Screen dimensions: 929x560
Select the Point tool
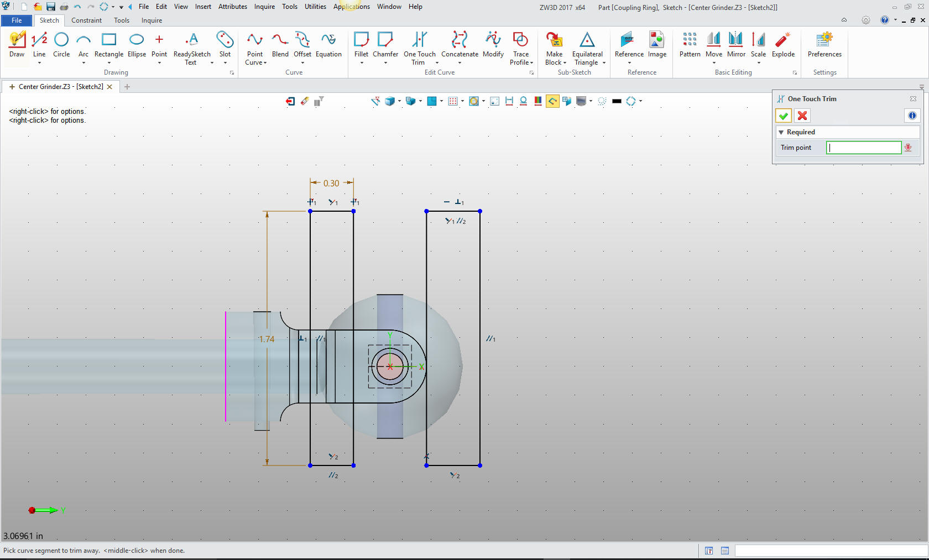159,44
